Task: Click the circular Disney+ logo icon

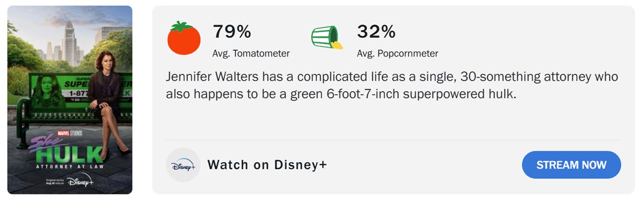Action: click(183, 165)
